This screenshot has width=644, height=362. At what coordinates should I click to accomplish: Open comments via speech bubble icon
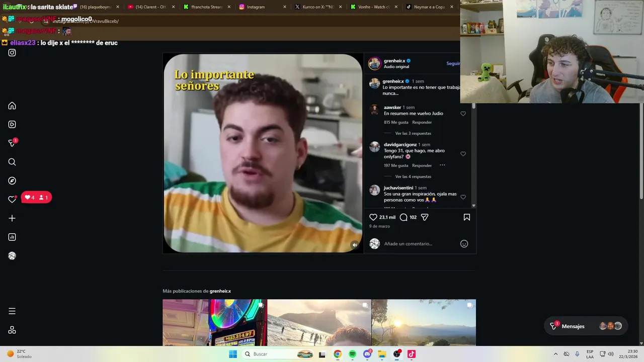[404, 217]
